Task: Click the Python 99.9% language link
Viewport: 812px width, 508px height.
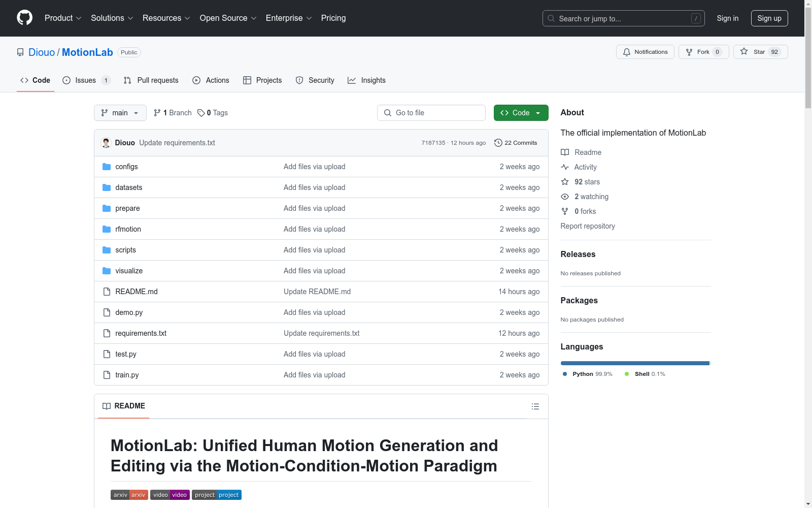Action: coord(588,374)
